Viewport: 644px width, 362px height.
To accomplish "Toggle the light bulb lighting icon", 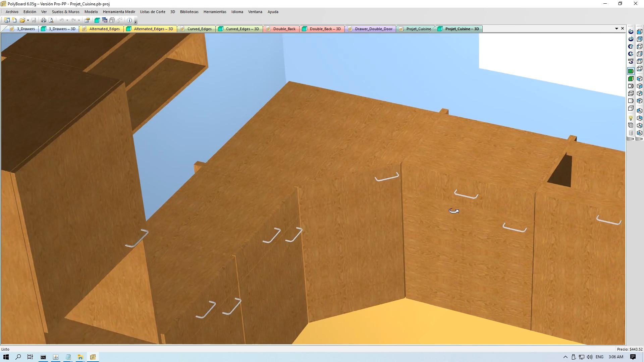I will pos(631,118).
